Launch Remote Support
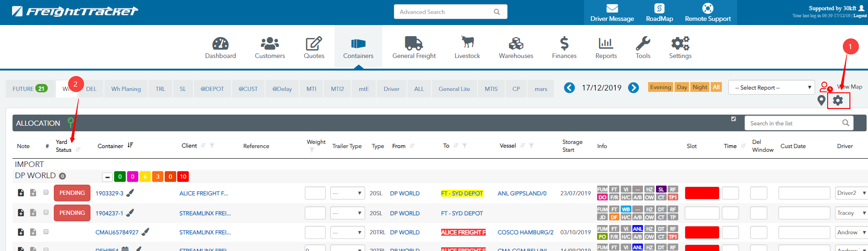 coord(707,13)
